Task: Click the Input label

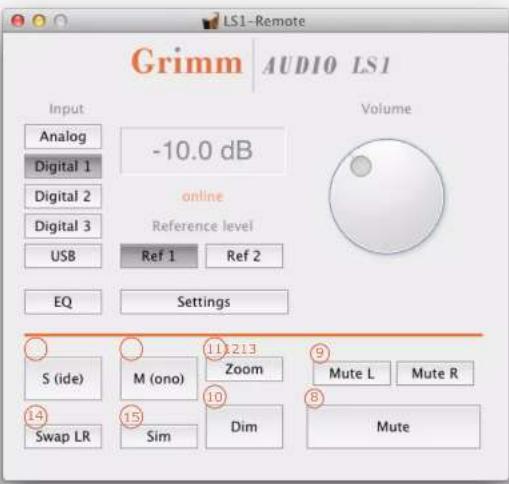Action: (66, 109)
